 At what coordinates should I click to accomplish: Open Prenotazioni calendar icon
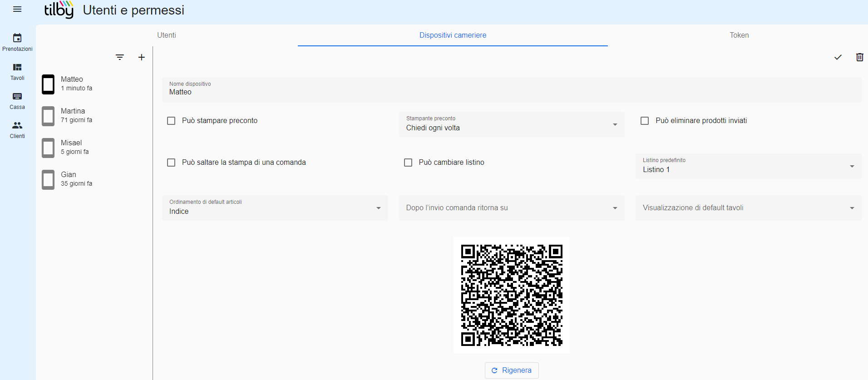pyautogui.click(x=17, y=38)
